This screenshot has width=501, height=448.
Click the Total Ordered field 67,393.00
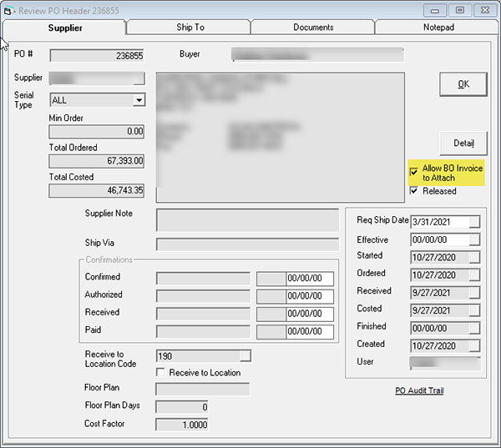[x=97, y=161]
